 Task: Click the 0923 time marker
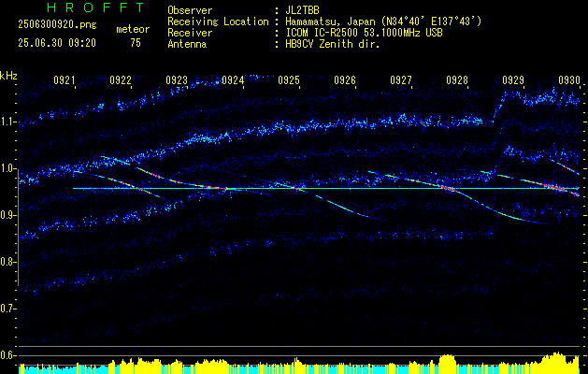click(x=177, y=79)
